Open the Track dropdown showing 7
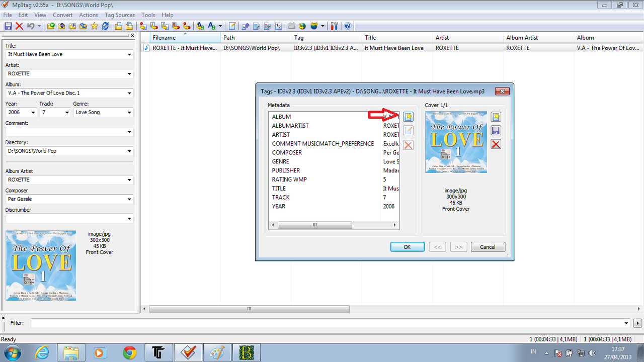644x362 pixels. 67,113
